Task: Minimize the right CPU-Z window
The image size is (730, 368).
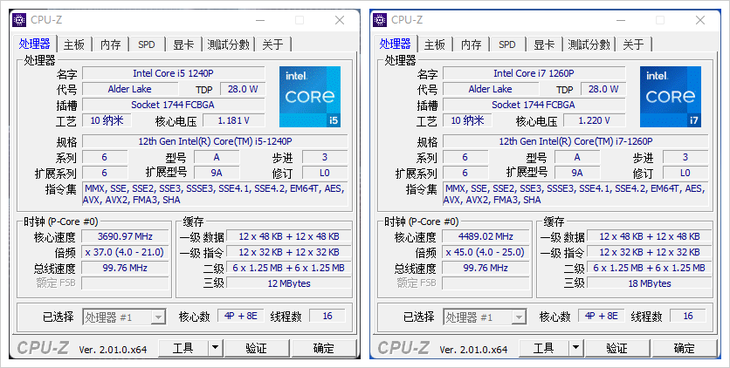Action: point(621,20)
